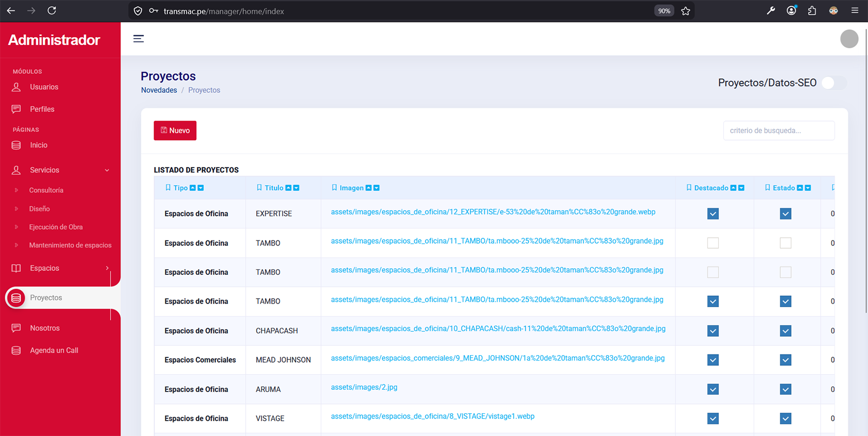Open the VISTAGE image path link
868x436 pixels.
433,416
